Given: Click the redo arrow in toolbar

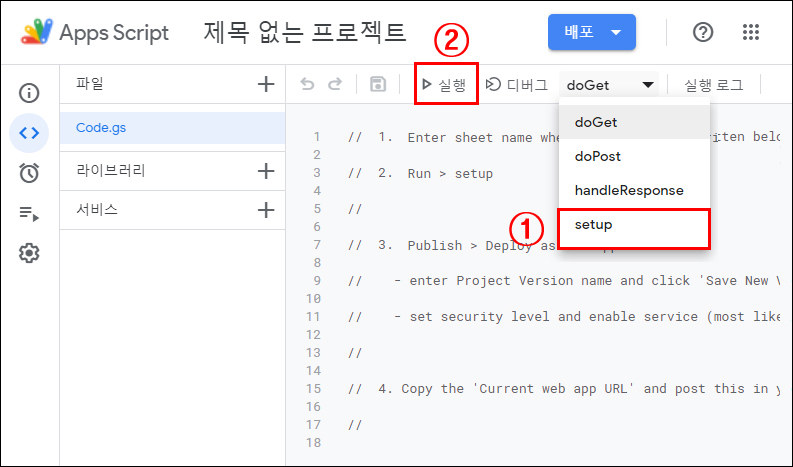Looking at the screenshot, I should coord(336,85).
